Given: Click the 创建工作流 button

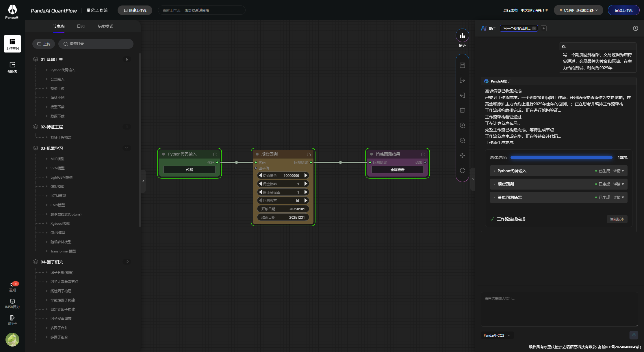Looking at the screenshot, I should pyautogui.click(x=135, y=10).
